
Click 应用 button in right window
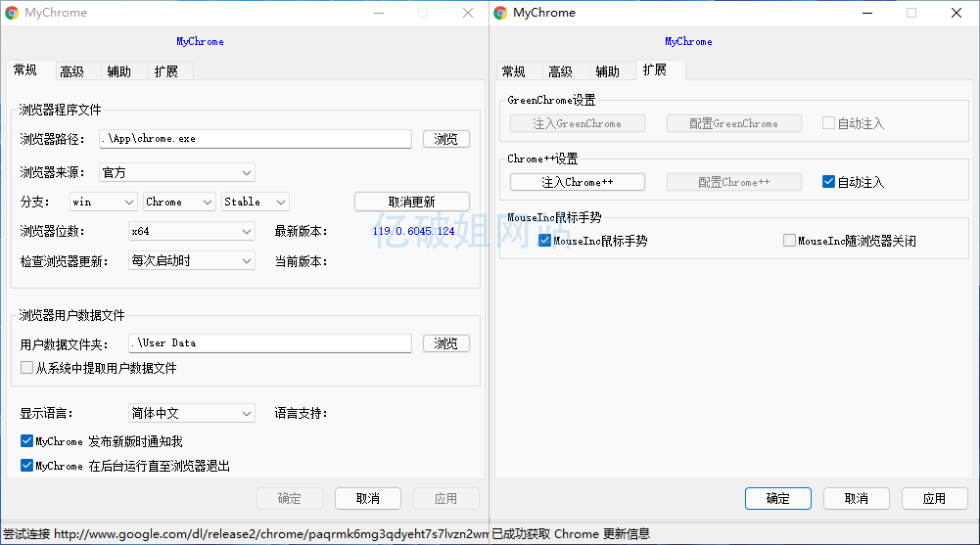click(x=934, y=498)
